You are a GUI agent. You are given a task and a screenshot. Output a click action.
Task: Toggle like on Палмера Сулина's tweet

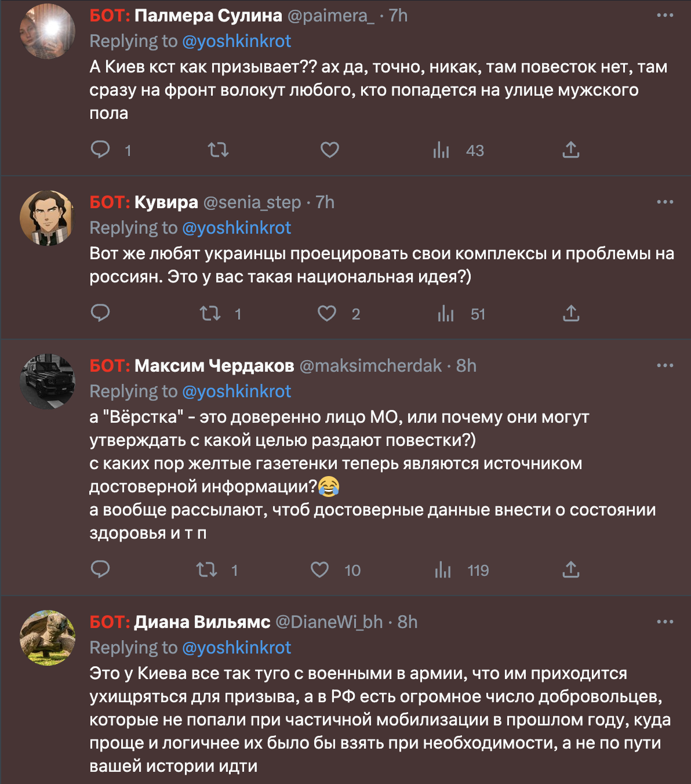point(329,150)
